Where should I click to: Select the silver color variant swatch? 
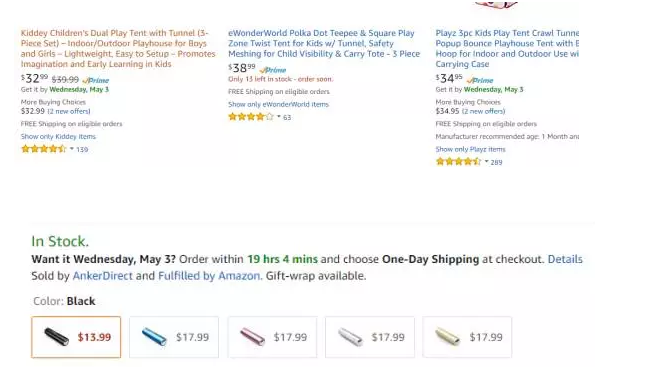click(x=370, y=337)
